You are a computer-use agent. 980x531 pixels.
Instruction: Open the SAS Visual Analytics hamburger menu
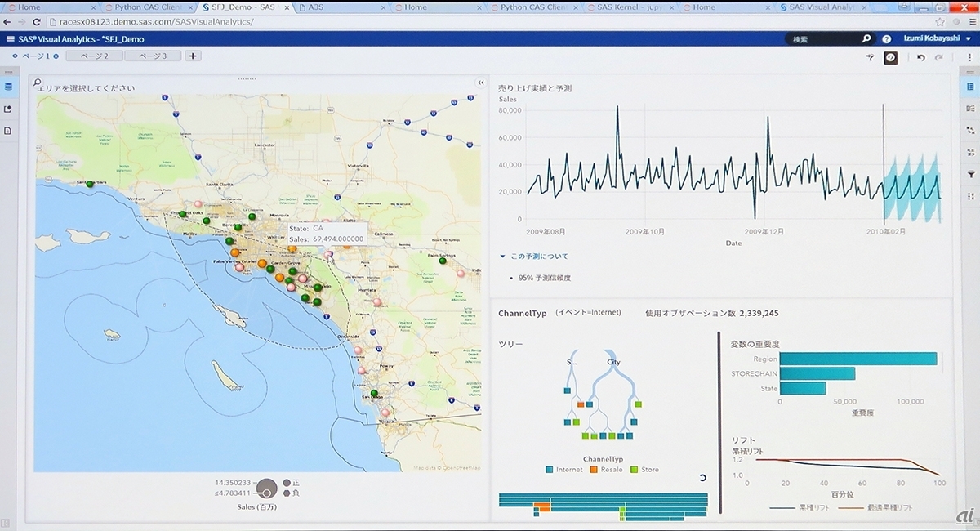pos(10,38)
